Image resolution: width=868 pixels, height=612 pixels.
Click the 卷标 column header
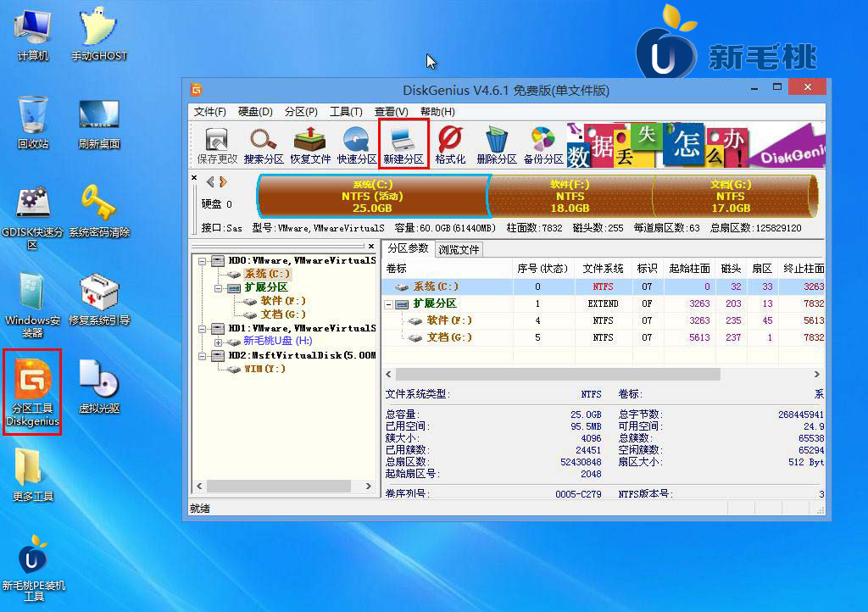[x=448, y=269]
